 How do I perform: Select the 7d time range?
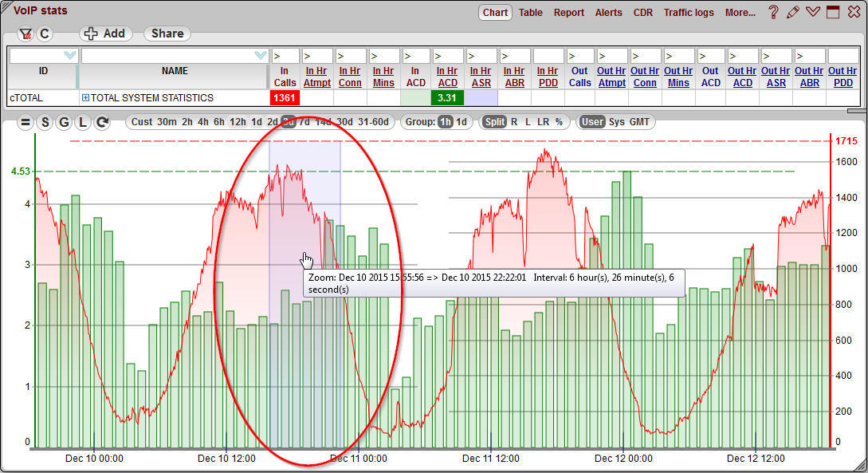(304, 121)
